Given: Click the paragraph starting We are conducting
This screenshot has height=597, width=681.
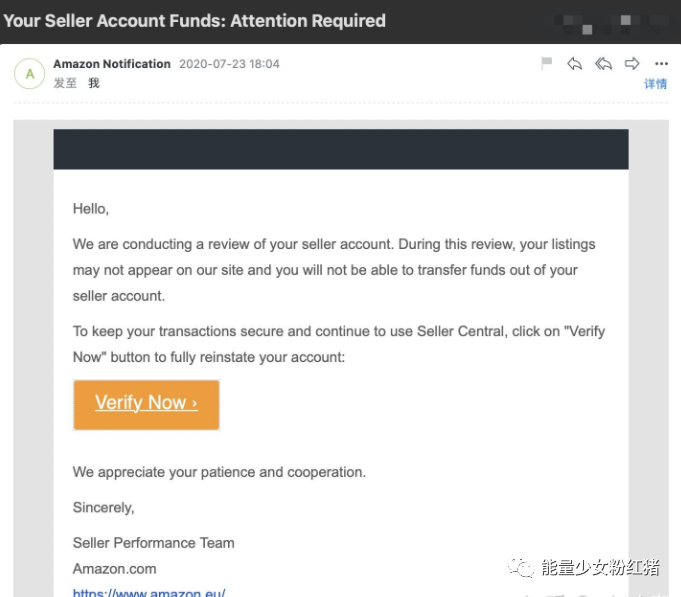Looking at the screenshot, I should [x=334, y=270].
